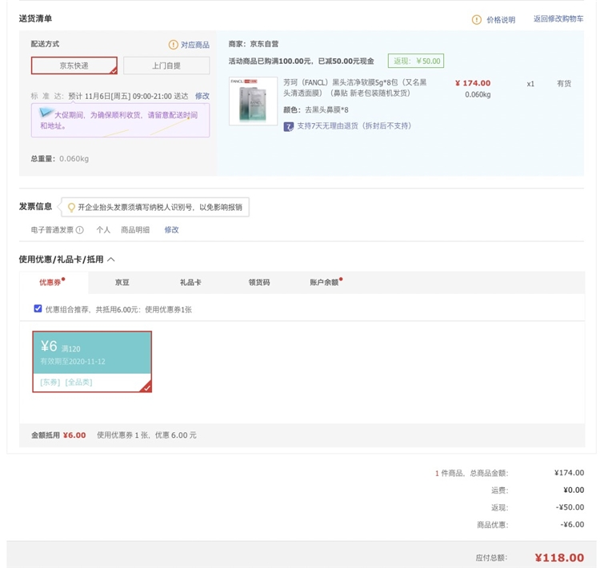Collapse the 使用优惠/礼品卡/抵用 section
The width and height of the screenshot is (600, 568).
pos(111,260)
